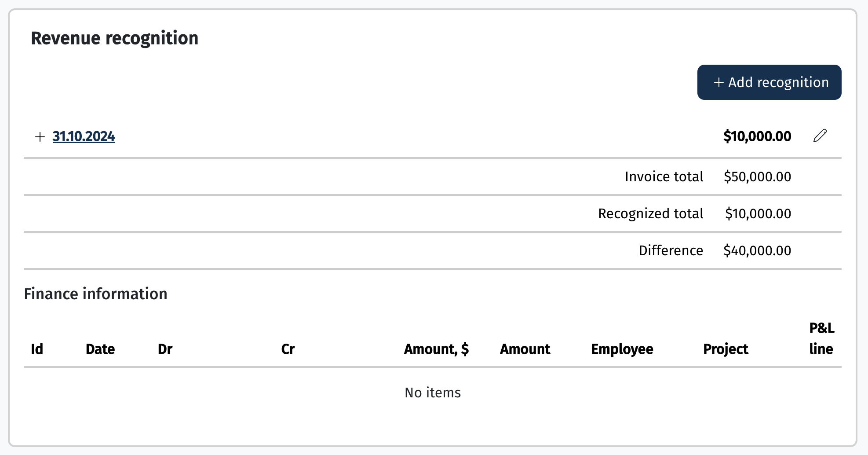Click the Finance information heading
Viewport: 868px width, 455px height.
pos(96,294)
